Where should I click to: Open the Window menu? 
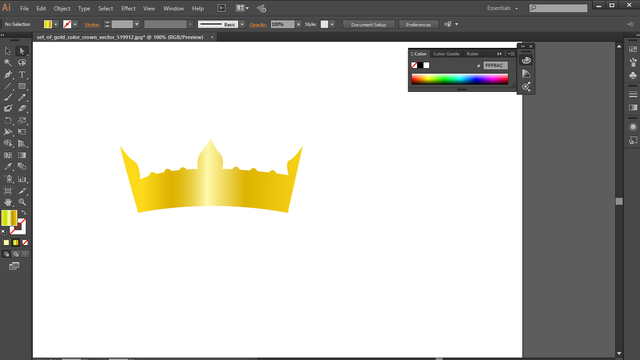[173, 8]
